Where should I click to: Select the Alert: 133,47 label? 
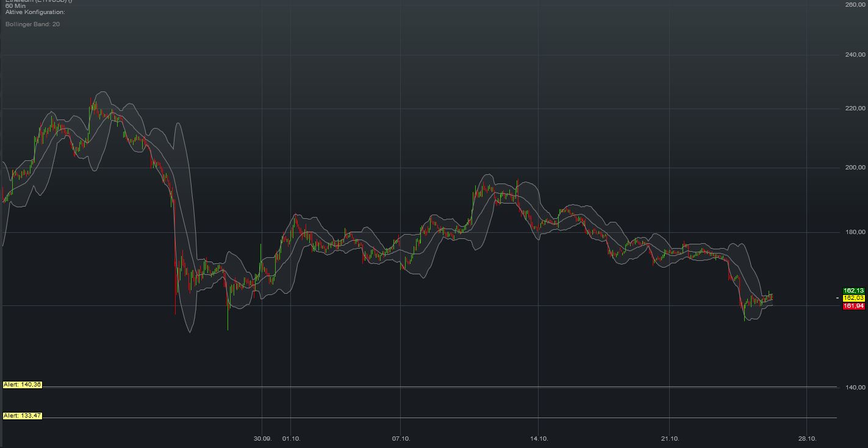coord(23,416)
